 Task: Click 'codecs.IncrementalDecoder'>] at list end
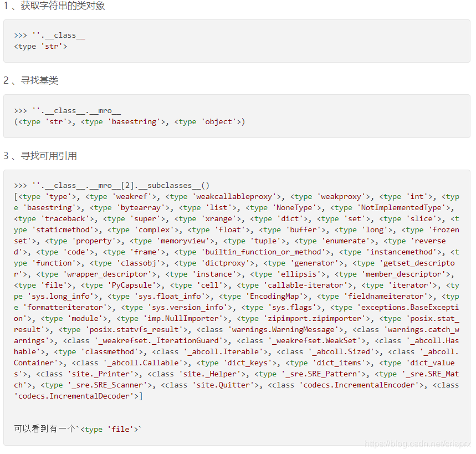[x=78, y=396]
